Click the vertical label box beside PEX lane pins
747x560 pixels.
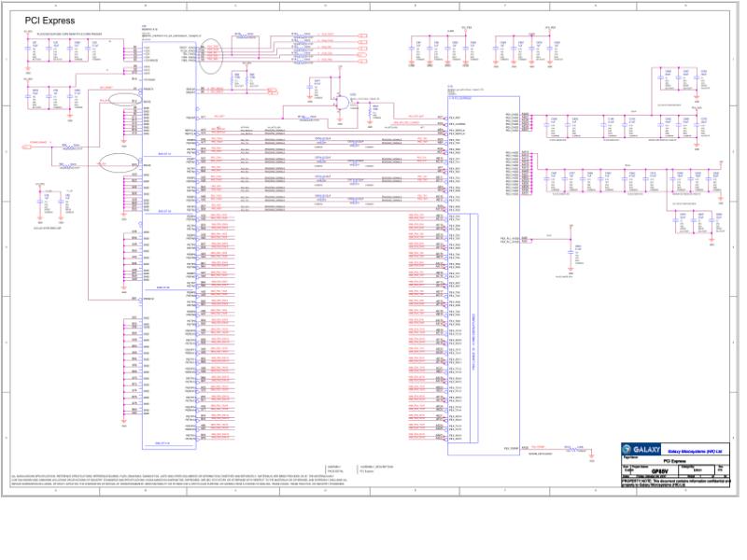(x=474, y=329)
